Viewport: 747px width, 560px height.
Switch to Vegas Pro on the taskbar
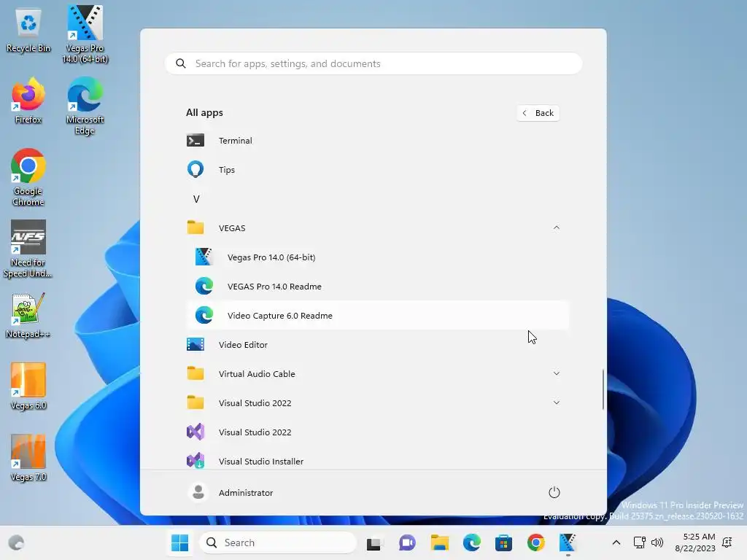coord(568,542)
